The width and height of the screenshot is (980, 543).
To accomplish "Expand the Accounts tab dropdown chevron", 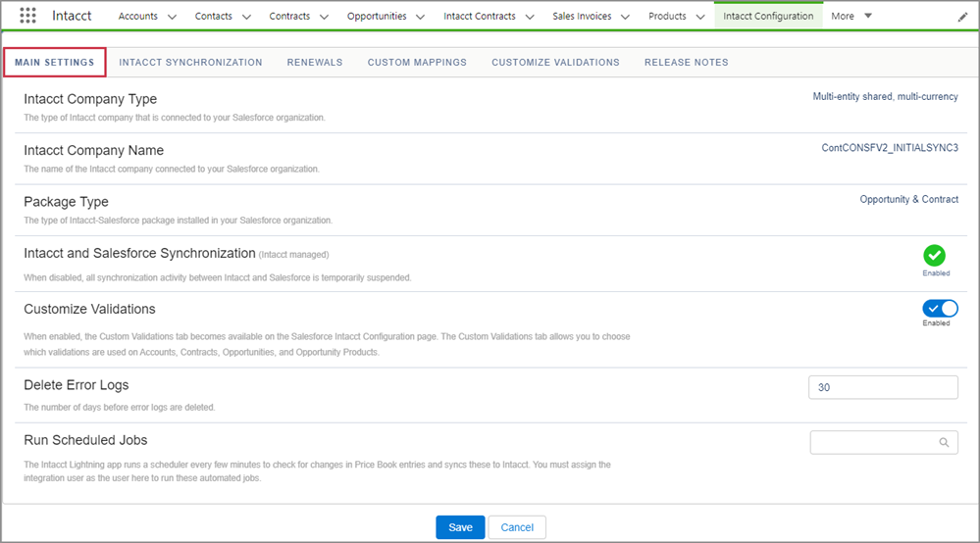I will click(x=172, y=17).
